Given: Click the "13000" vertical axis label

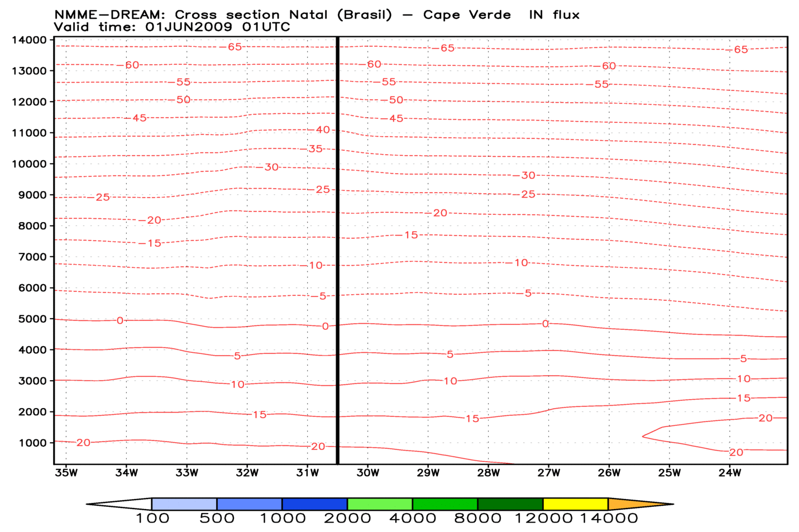Looking at the screenshot, I should [x=29, y=71].
